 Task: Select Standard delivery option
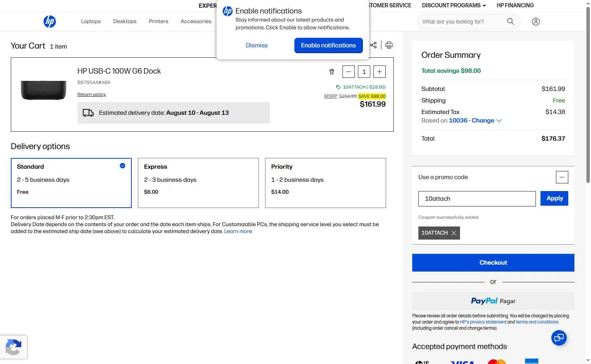[71, 183]
